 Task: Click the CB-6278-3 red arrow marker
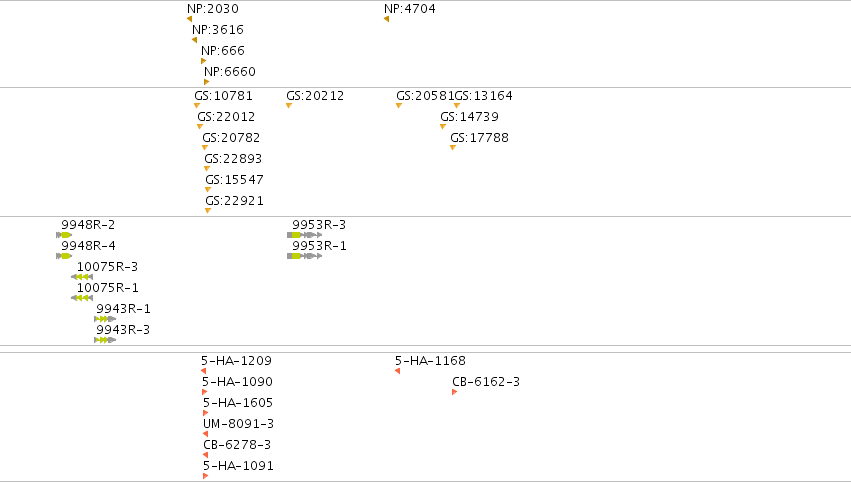205,455
